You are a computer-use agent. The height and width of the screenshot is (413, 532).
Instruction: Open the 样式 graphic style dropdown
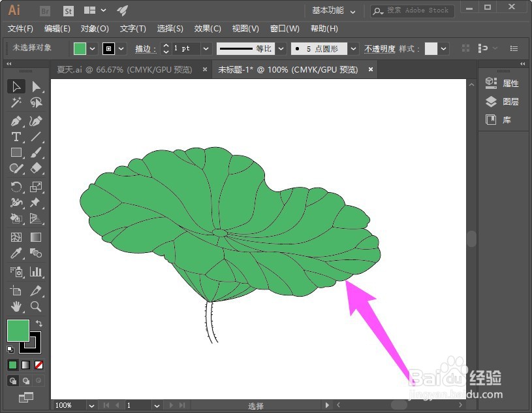click(x=443, y=48)
